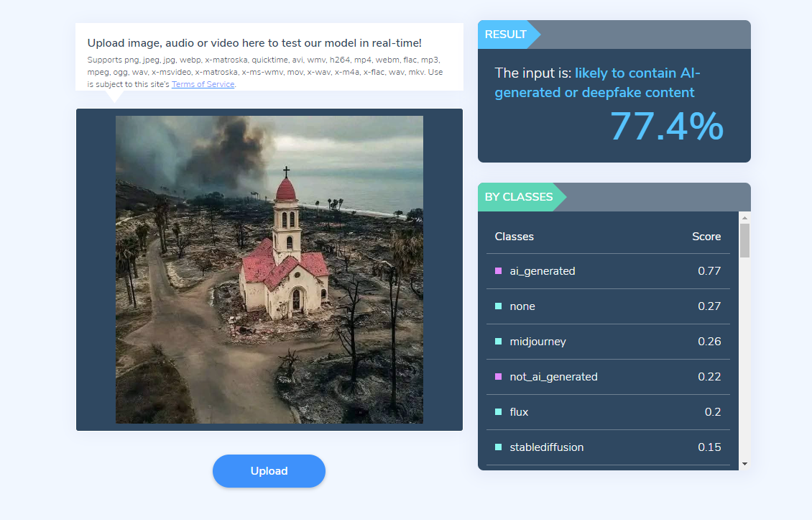Click the 77.4% result percentage

667,127
